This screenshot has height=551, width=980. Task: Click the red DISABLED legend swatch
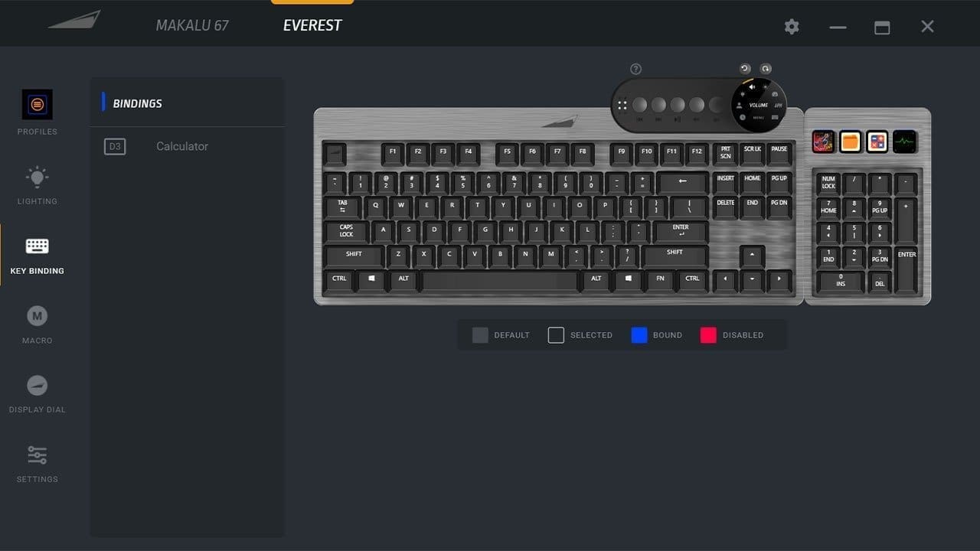tap(708, 335)
